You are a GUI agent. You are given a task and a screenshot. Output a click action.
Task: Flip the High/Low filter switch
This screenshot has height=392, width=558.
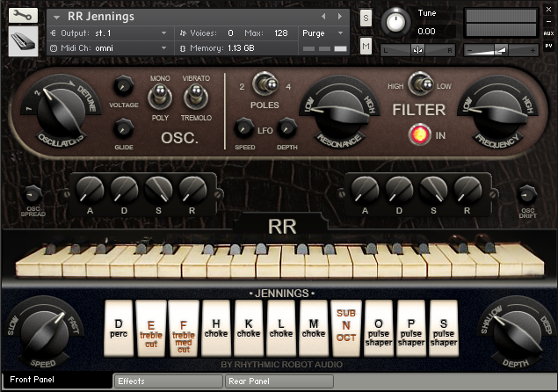point(420,83)
